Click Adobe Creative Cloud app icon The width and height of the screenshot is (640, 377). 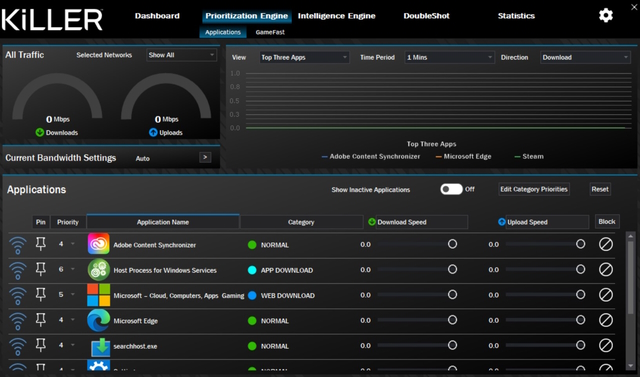point(98,244)
